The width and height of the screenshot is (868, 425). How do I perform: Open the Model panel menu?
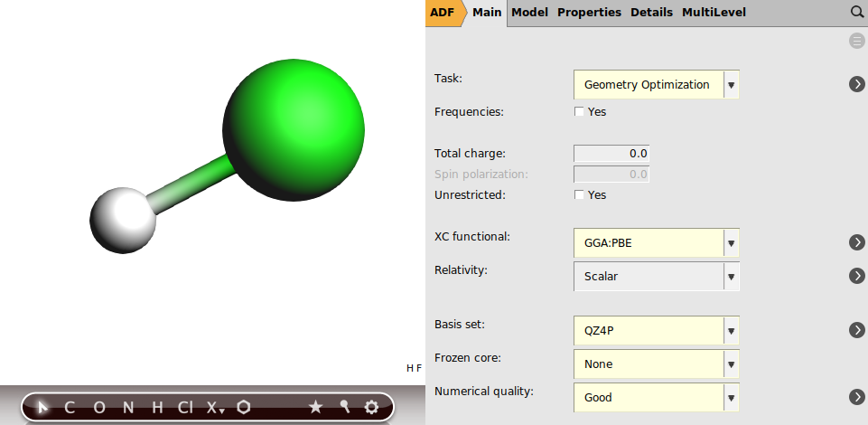click(530, 12)
